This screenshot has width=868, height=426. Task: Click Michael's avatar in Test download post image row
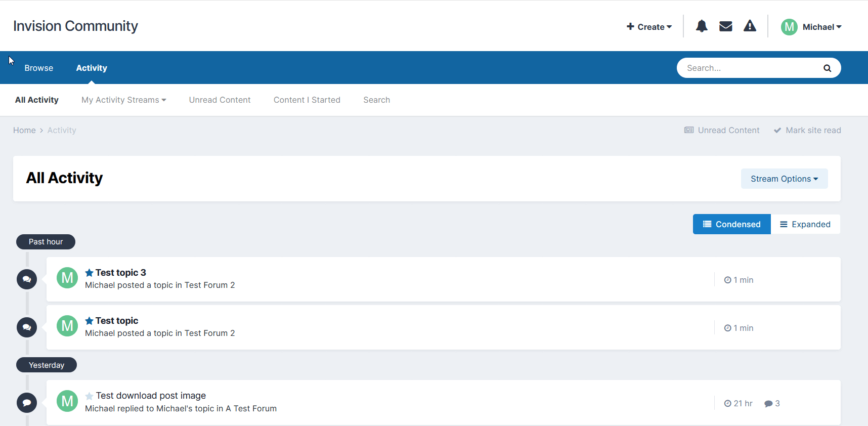point(67,401)
